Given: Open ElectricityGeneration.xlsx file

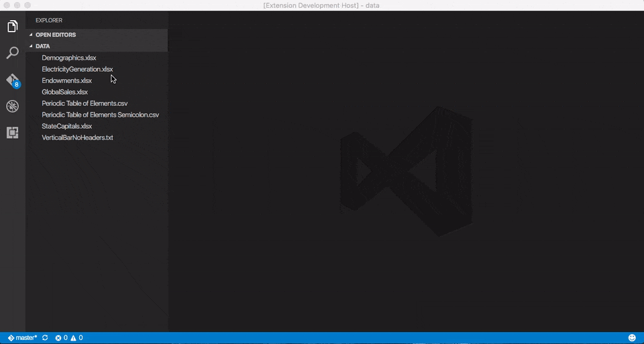Looking at the screenshot, I should (x=77, y=69).
